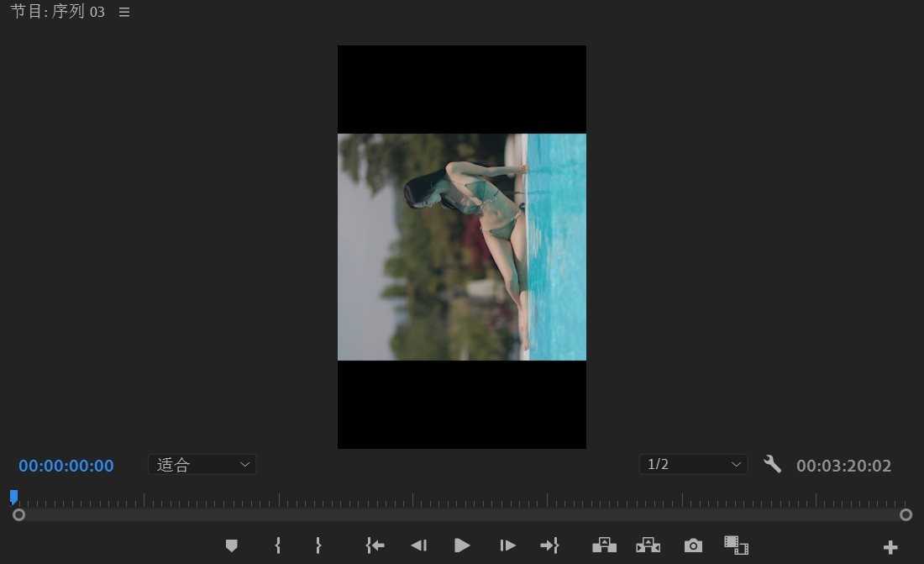Open playback resolution dropdown 1/2

click(x=694, y=464)
